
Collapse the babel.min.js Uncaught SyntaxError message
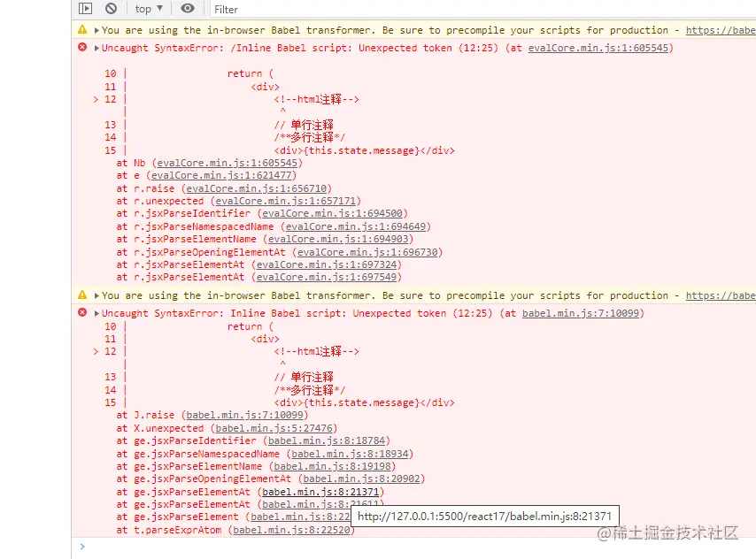[x=96, y=314]
